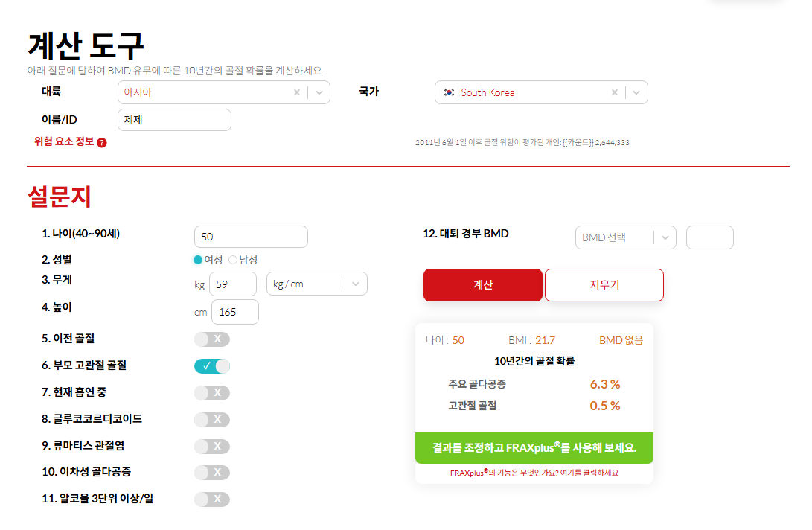This screenshot has width=812, height=530.
Task: Open the BMD 선택 dropdown
Action: tap(665, 237)
